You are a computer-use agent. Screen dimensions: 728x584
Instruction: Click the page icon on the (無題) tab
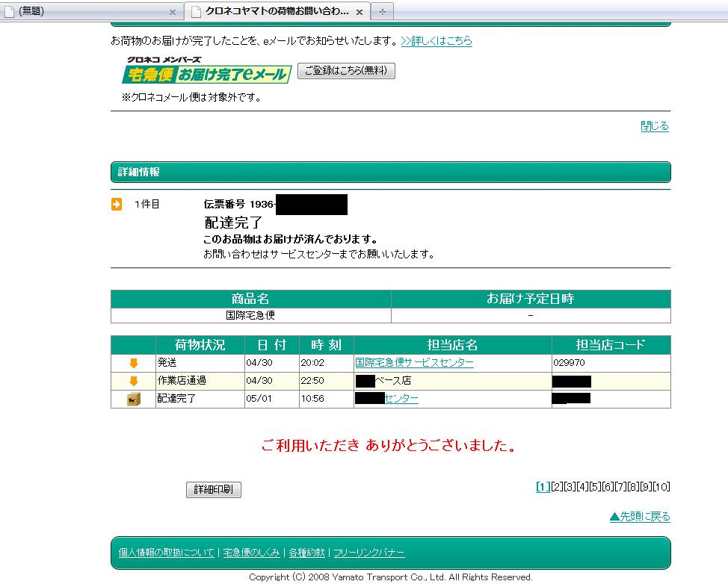(x=9, y=11)
